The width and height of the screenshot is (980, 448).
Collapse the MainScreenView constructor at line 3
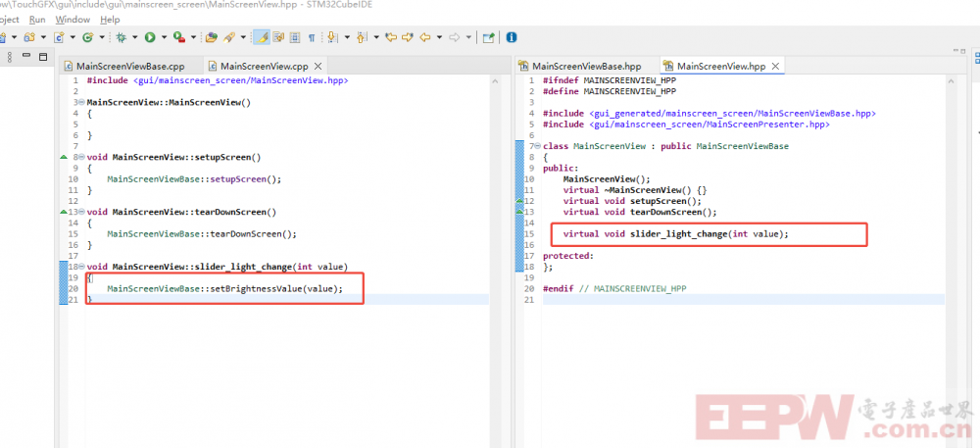click(82, 102)
